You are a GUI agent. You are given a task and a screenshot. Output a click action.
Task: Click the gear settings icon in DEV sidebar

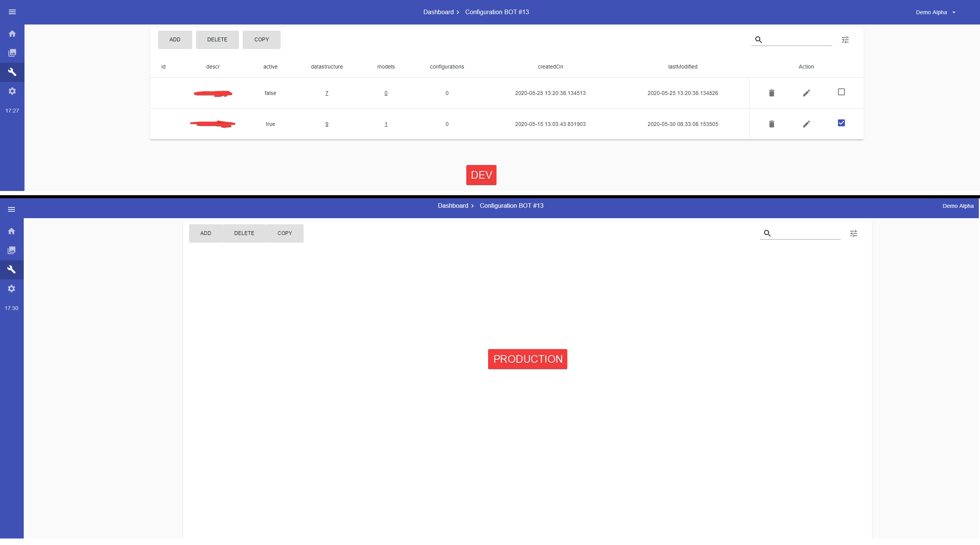(x=12, y=91)
